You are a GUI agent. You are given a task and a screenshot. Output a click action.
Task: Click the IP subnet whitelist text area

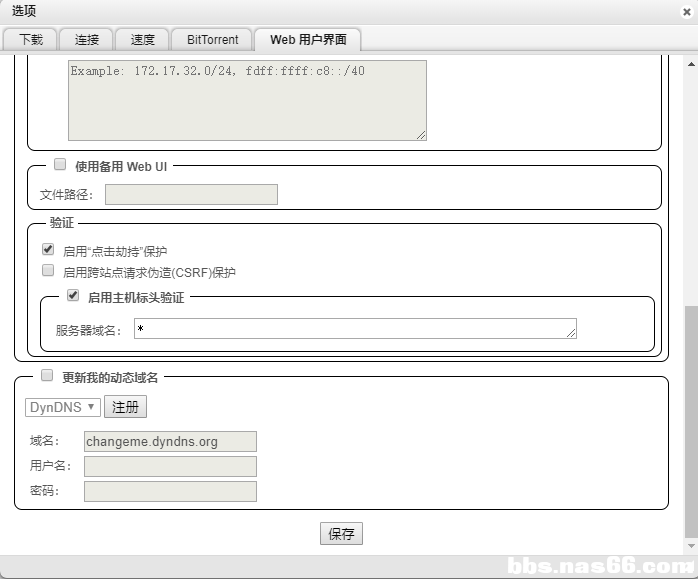(x=247, y=100)
